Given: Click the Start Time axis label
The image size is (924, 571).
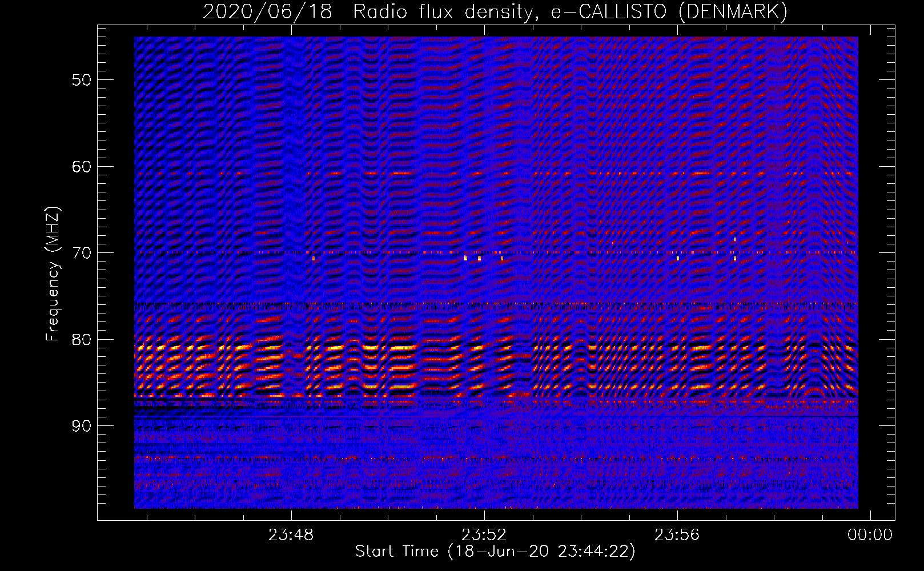Looking at the screenshot, I should pyautogui.click(x=495, y=552).
